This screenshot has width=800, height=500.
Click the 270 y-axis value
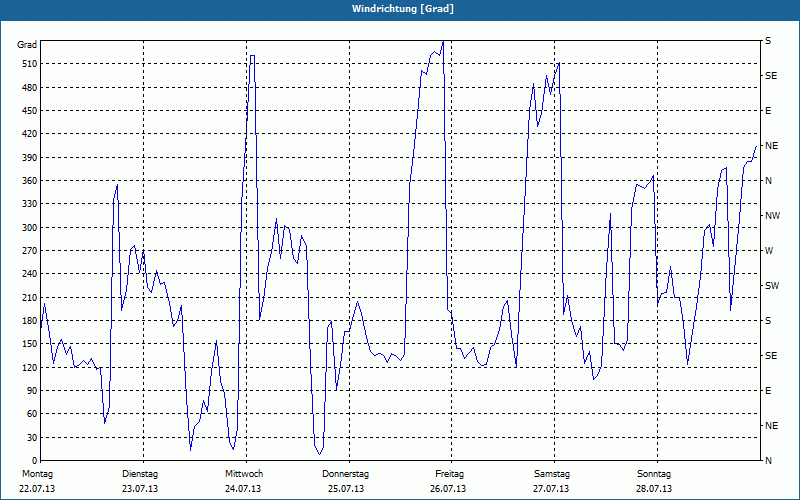(30, 251)
